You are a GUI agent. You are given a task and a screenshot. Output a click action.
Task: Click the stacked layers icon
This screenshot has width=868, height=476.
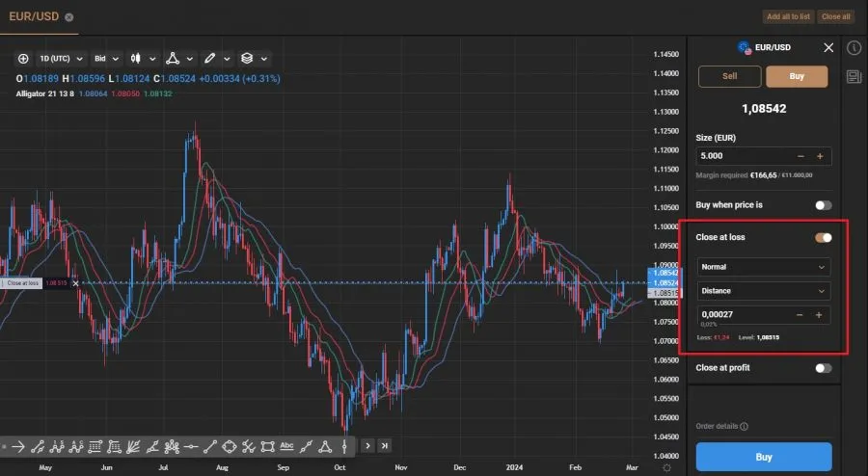(x=247, y=59)
